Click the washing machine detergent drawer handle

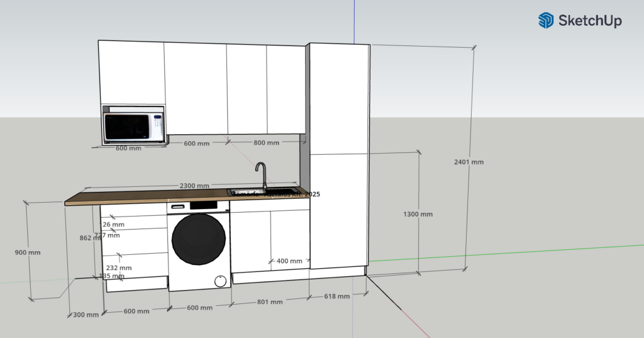pyautogui.click(x=177, y=206)
